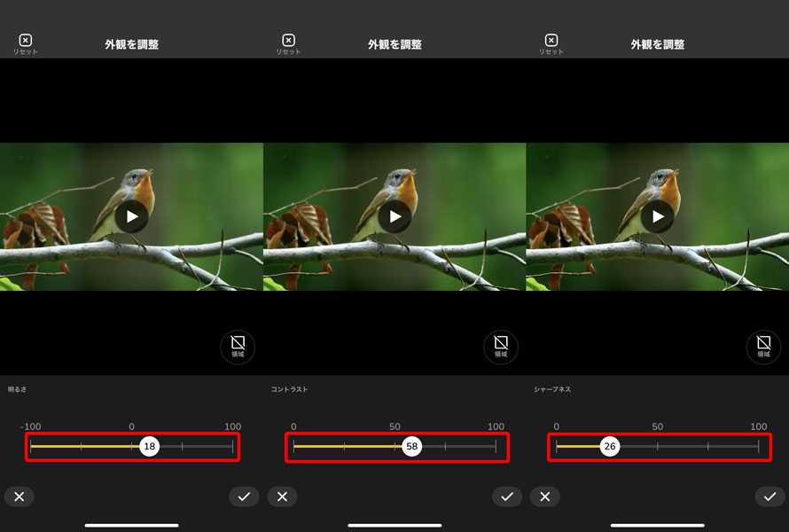Start video playback in the contrast panel

point(394,215)
